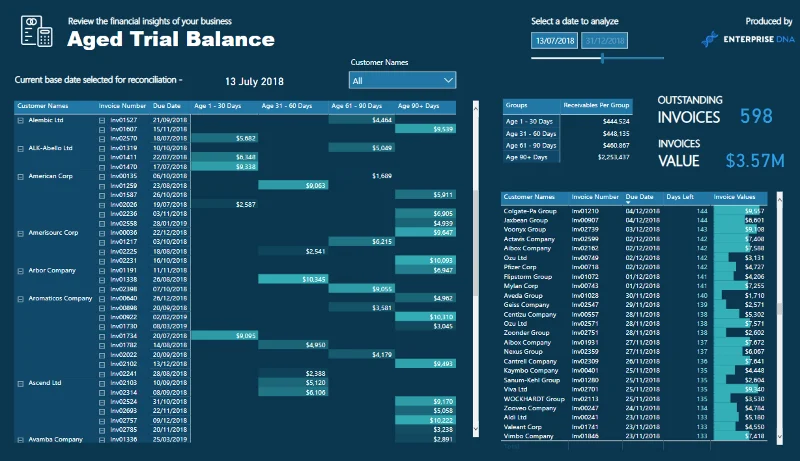Click due date 21/09/2018 for Inv01527
The height and width of the screenshot is (461, 800).
coord(170,120)
